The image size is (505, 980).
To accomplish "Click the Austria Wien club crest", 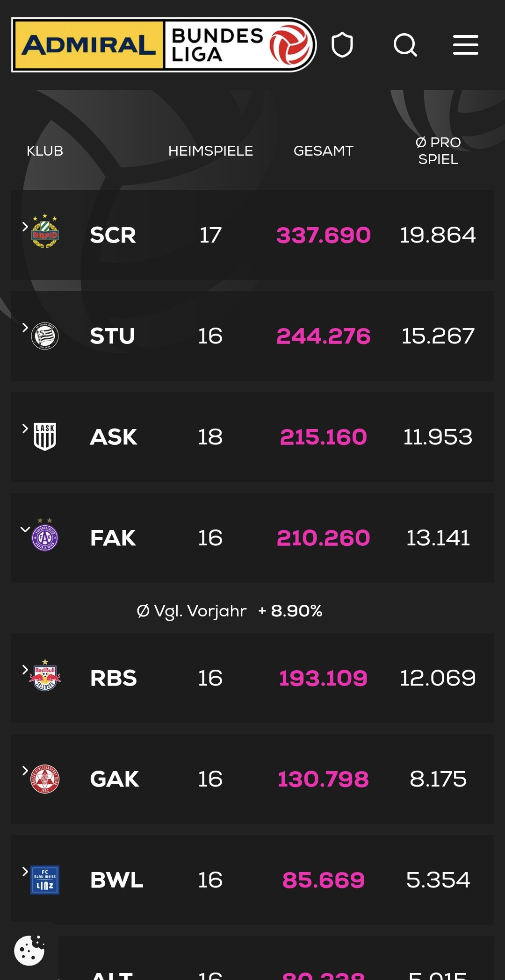I will click(x=45, y=535).
